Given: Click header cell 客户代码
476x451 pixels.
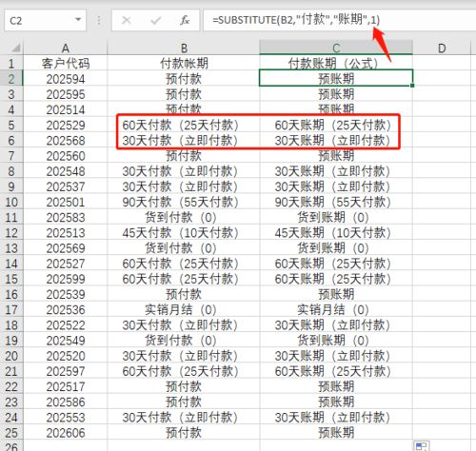Looking at the screenshot, I should click(x=66, y=63).
